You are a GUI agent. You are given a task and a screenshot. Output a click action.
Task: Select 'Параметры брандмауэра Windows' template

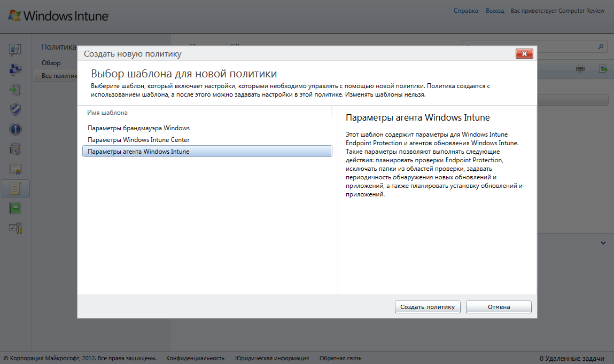tap(138, 128)
